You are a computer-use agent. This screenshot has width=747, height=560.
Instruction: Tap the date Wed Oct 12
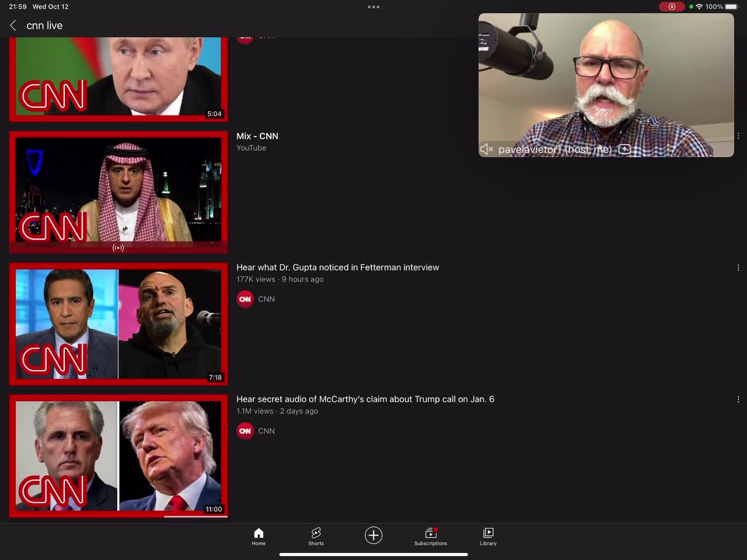[x=51, y=7]
